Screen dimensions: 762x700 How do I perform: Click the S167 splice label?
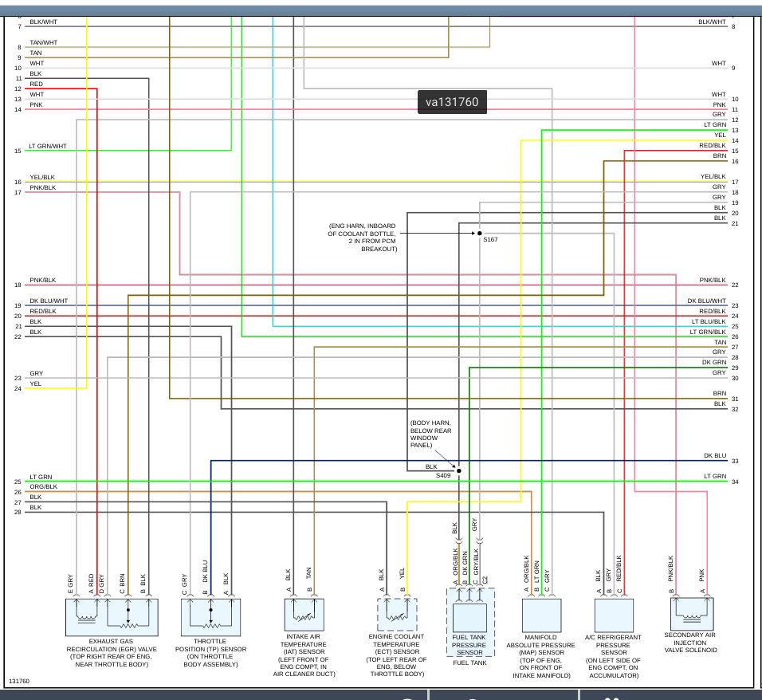(490, 239)
